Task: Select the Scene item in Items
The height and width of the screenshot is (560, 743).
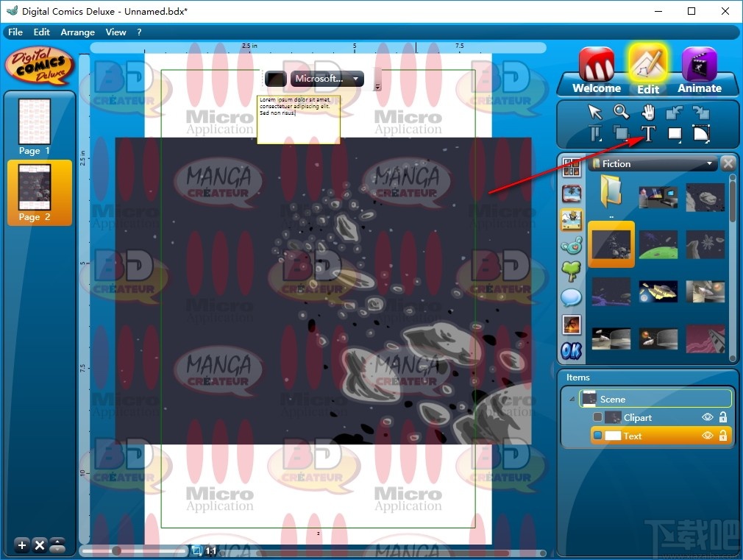Action: tap(655, 400)
